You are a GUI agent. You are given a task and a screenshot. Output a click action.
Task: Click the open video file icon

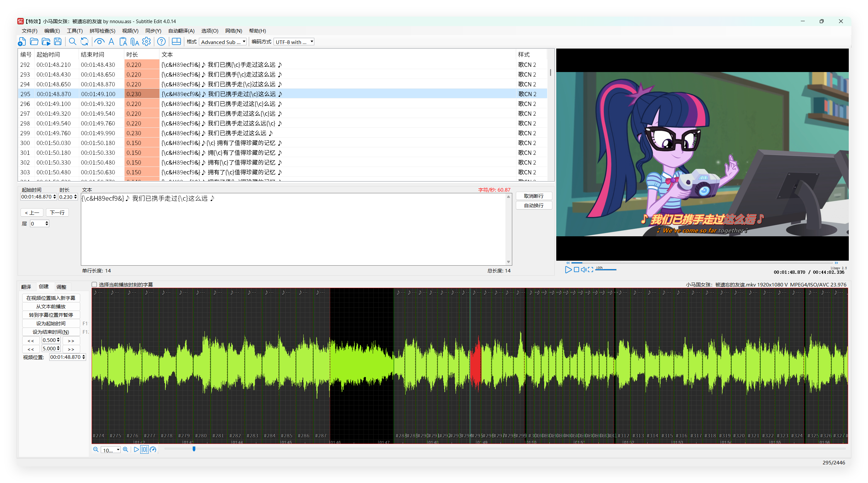[46, 41]
